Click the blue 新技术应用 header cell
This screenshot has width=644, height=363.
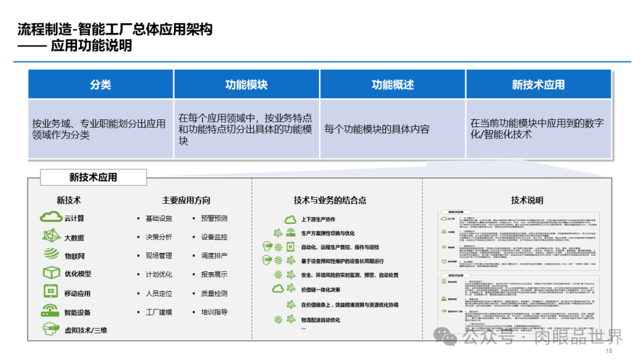pos(538,84)
